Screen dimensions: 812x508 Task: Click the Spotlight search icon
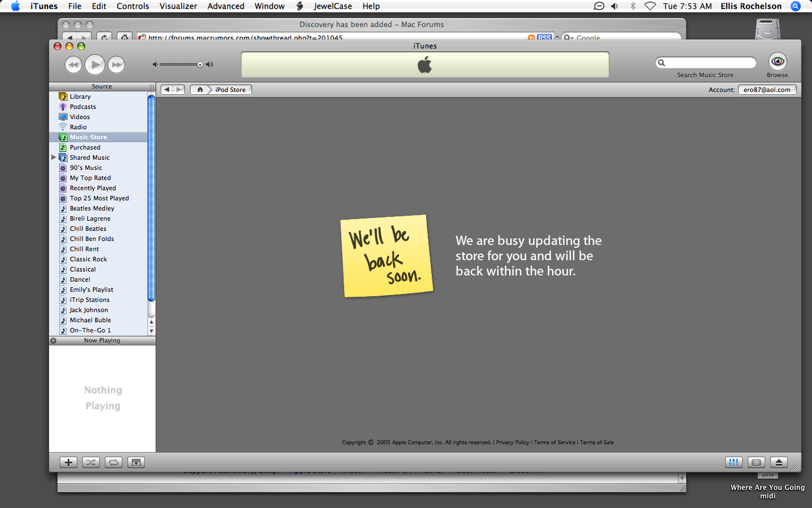click(796, 6)
